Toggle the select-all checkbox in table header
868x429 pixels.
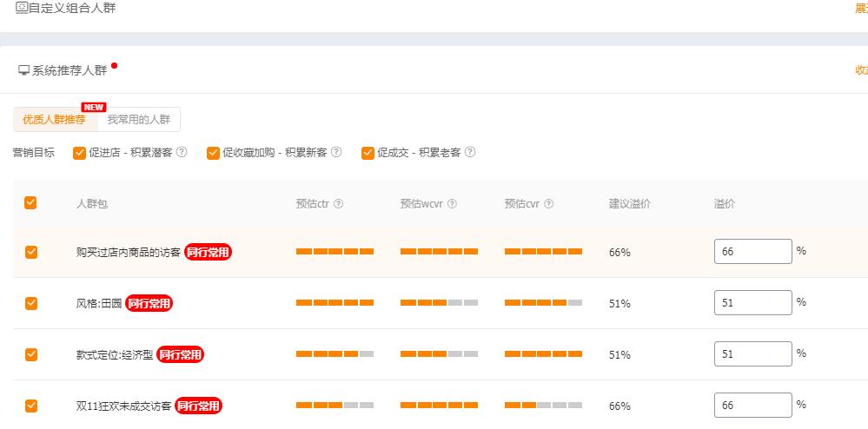click(30, 202)
